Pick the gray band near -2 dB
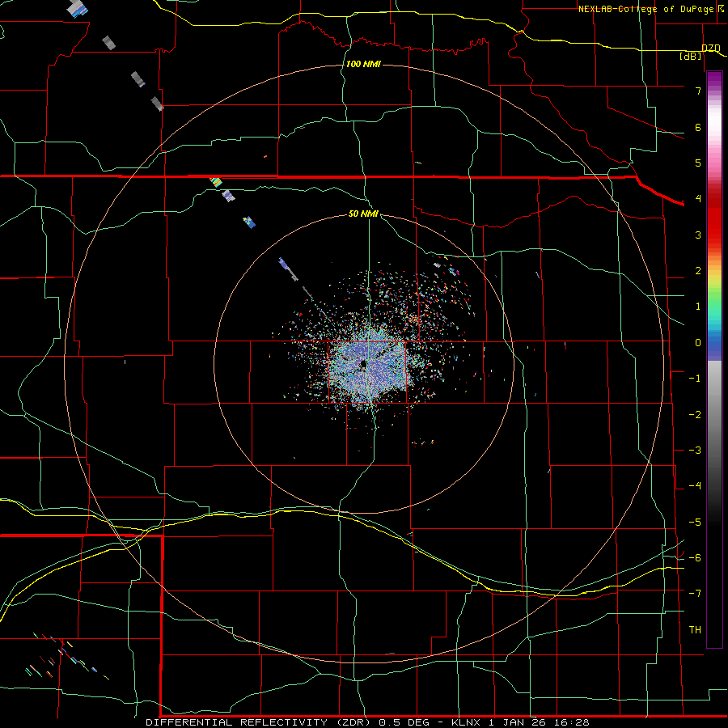The width and height of the screenshot is (728, 728). [x=714, y=415]
